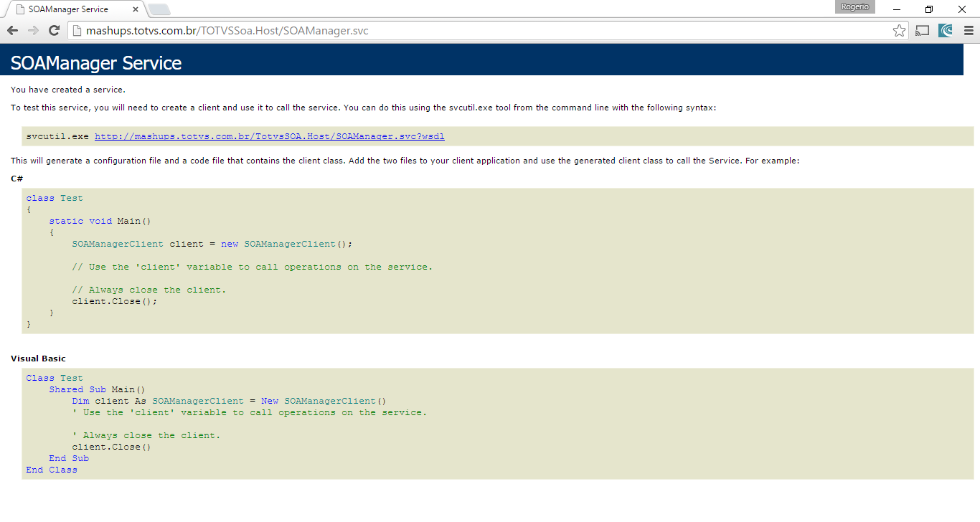Screen dimensions: 980x522
Task: Close the SOAManager Service tab
Action: pos(136,9)
